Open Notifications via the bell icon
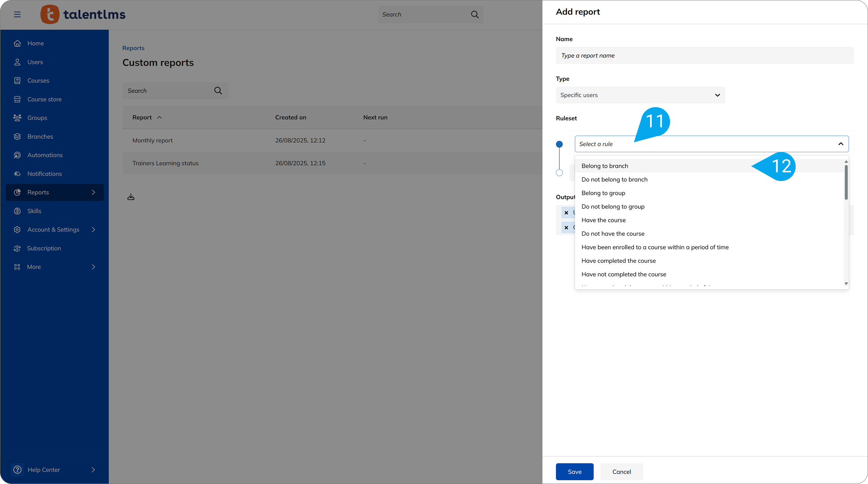Screen dimensions: 868x484 pos(17,173)
